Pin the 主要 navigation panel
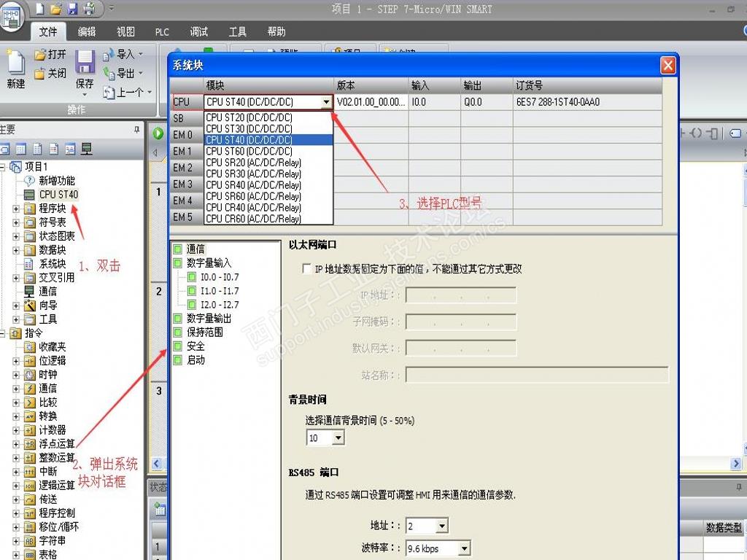This screenshot has width=747, height=560. 136,130
